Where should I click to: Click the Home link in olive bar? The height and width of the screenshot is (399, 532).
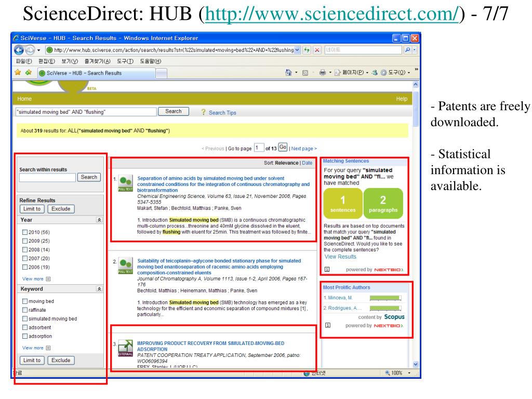(x=24, y=99)
